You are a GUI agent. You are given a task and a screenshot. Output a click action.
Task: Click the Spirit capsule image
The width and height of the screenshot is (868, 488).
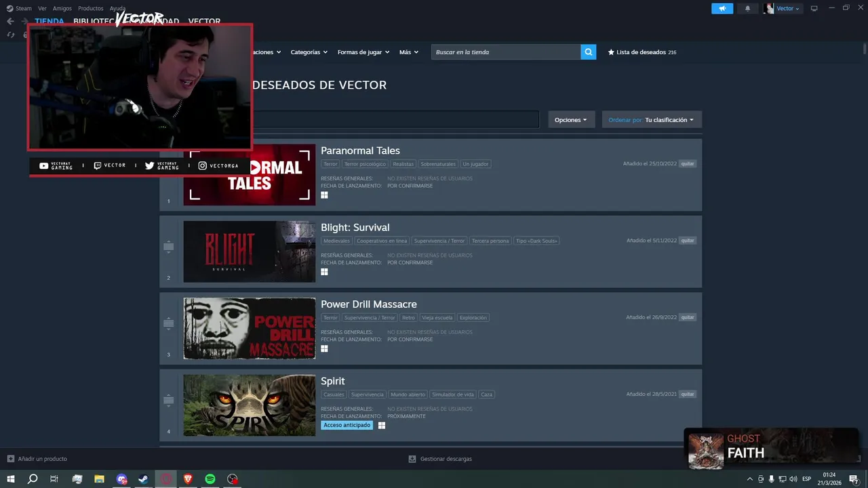(250, 405)
